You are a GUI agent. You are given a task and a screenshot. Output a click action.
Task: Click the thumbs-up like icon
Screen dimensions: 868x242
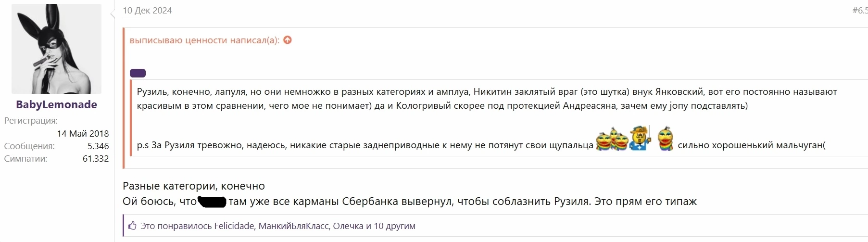pyautogui.click(x=132, y=225)
